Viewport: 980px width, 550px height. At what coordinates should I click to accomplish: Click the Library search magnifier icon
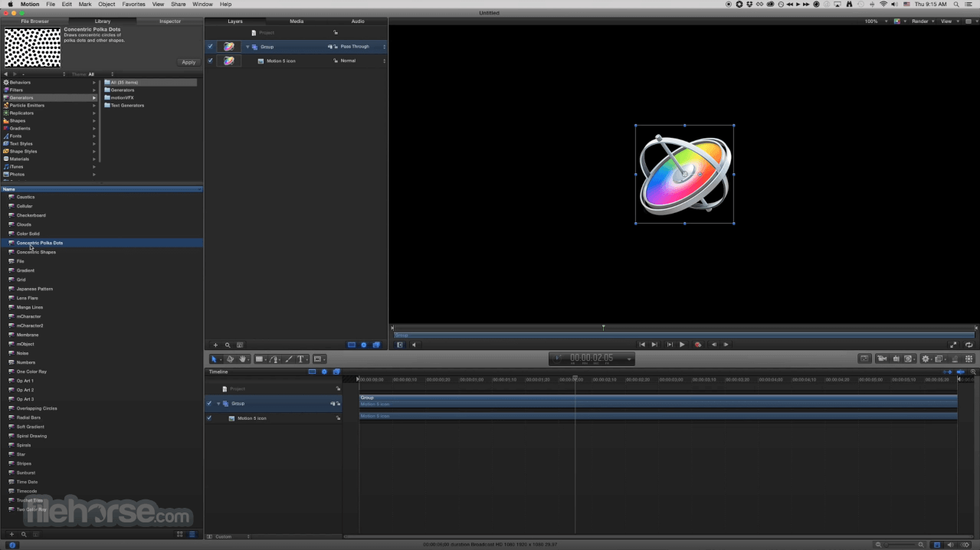24,534
